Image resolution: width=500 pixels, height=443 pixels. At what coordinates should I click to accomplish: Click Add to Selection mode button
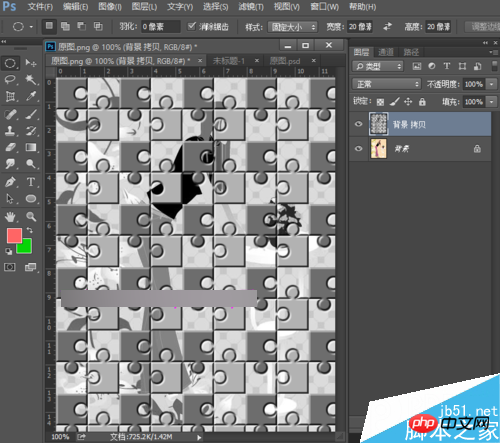click(65, 26)
